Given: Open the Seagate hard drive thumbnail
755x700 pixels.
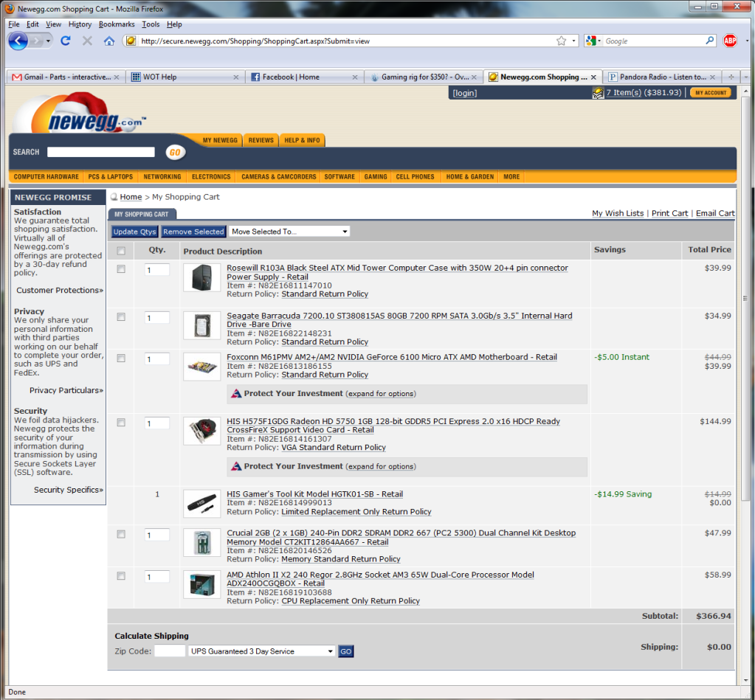Looking at the screenshot, I should (201, 326).
